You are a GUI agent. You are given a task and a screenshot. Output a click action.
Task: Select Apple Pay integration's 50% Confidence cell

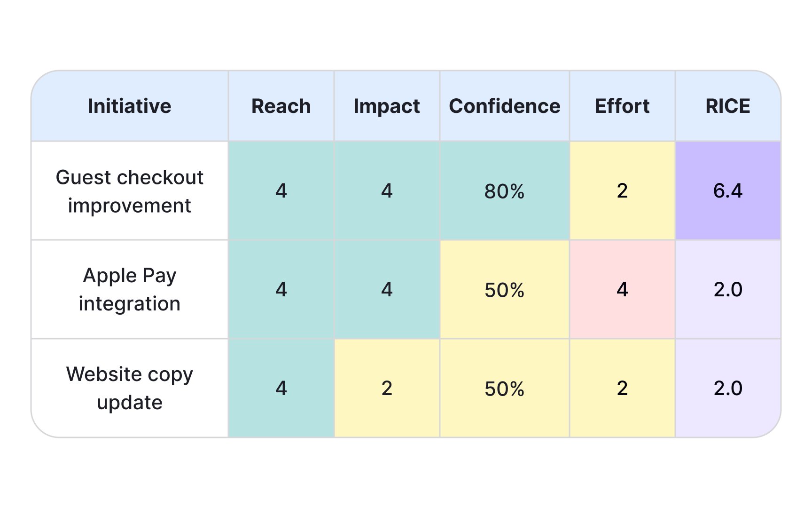pyautogui.click(x=505, y=290)
